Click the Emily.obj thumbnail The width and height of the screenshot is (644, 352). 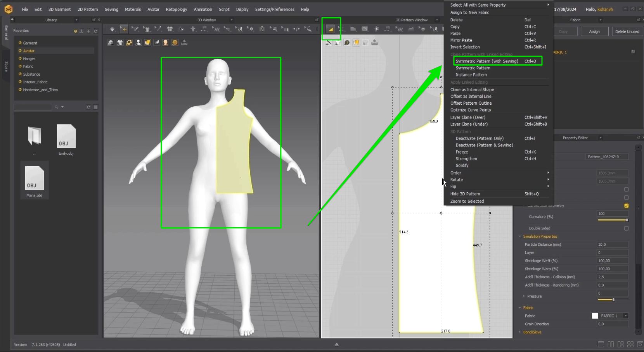[66, 136]
